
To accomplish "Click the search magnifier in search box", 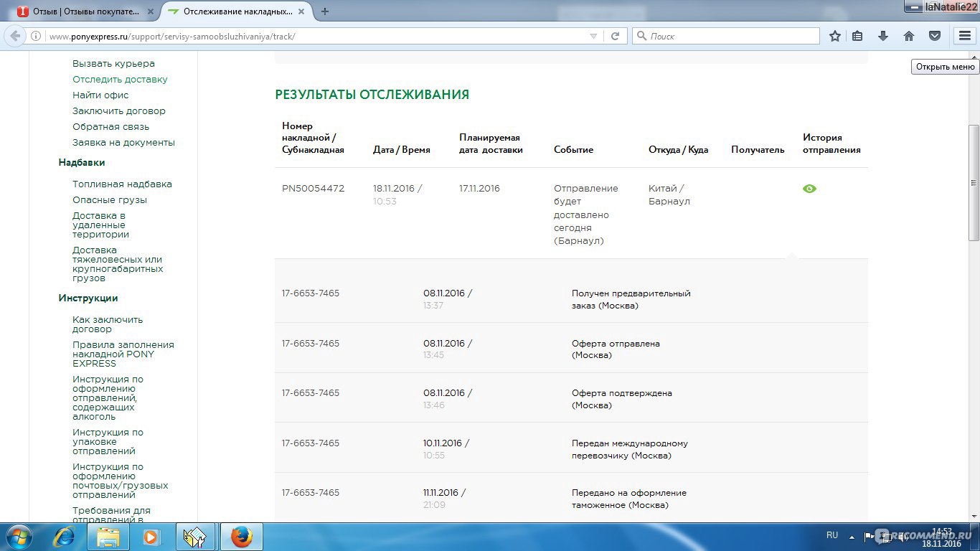I will (641, 36).
